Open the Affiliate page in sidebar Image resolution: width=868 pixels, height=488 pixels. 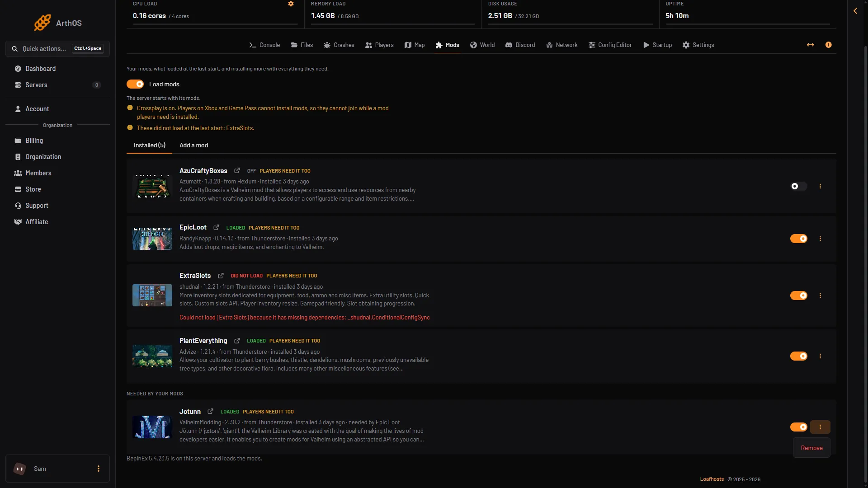pos(58,222)
